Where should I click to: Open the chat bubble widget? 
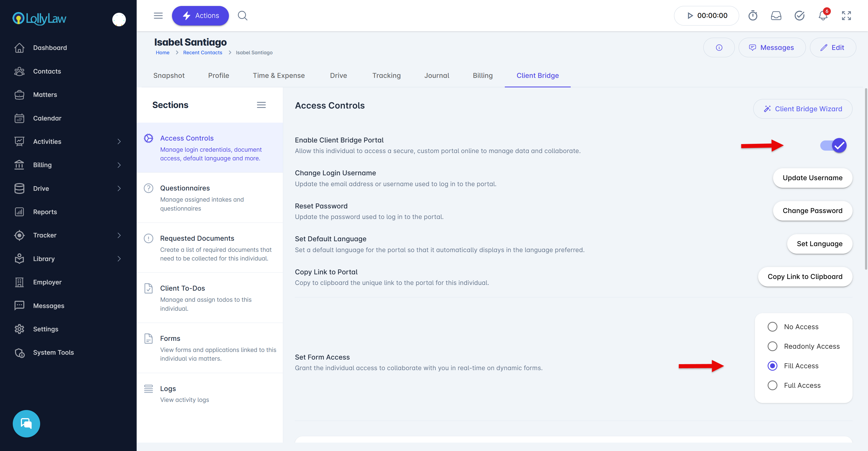26,423
